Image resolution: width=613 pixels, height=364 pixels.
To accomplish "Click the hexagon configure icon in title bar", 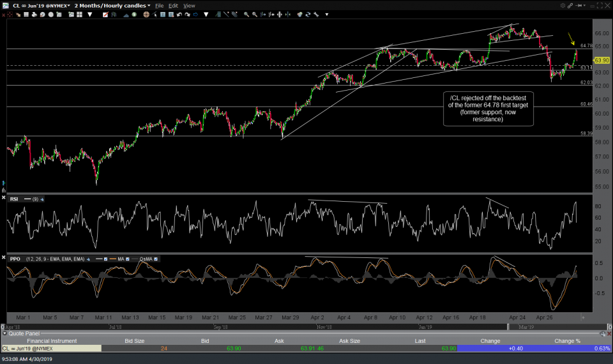I will pos(563,6).
